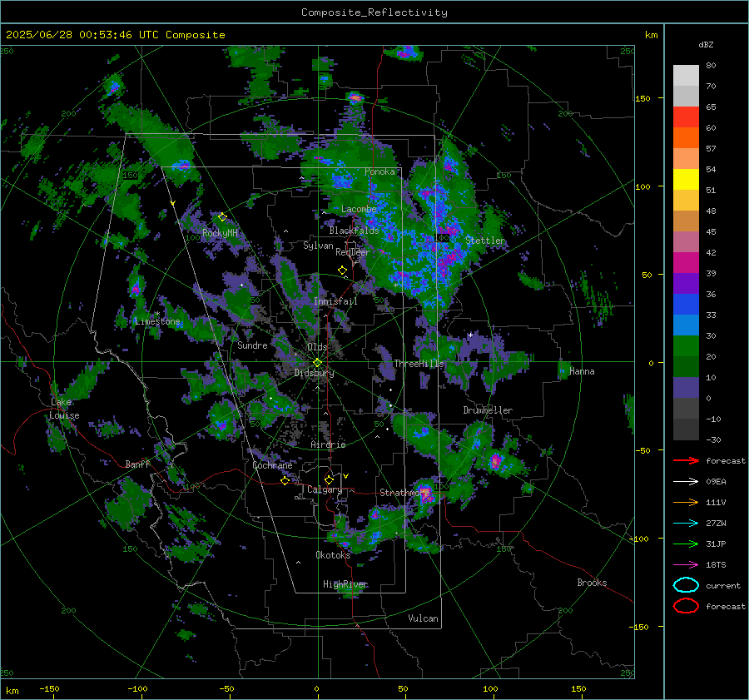Click yellow diamond marker below RedDeer
Screen dimensions: 749x700
pos(342,271)
